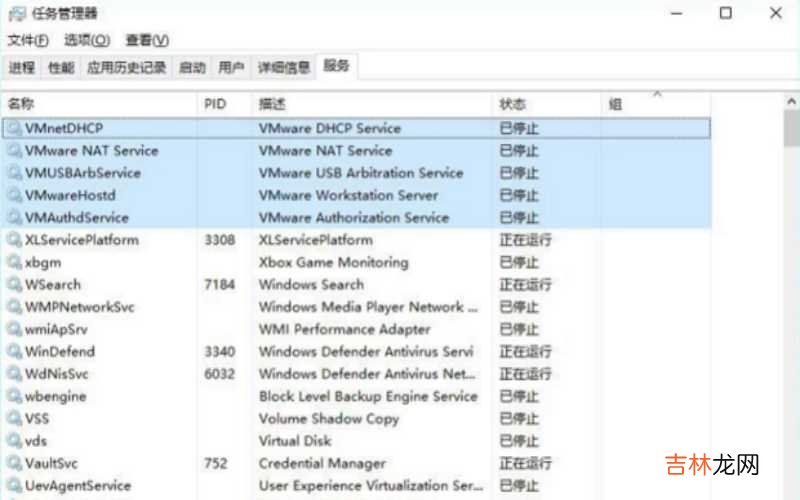This screenshot has height=500, width=800.
Task: Click the VaultSvc service icon
Action: [x=14, y=463]
